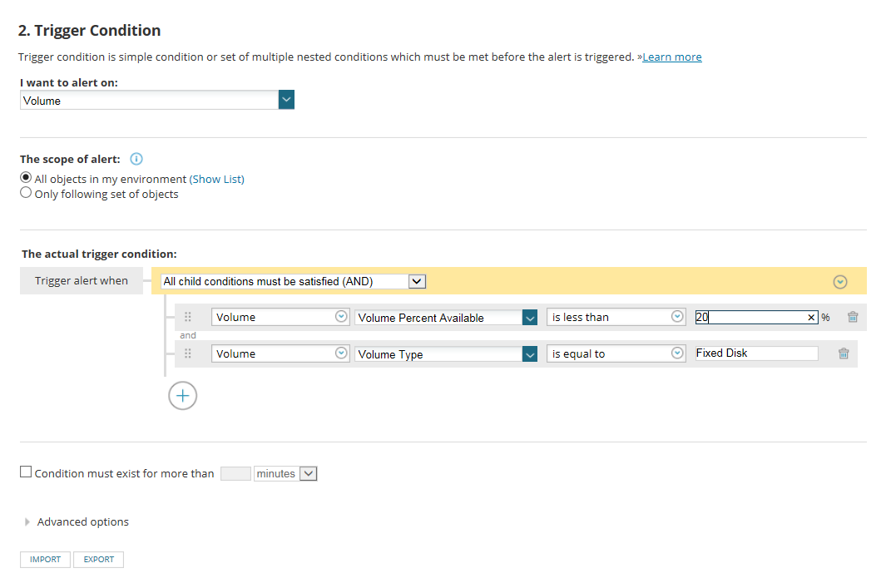891x588 pixels.
Task: Grab the drag handle of Volume Percent Available row
Action: [x=187, y=317]
